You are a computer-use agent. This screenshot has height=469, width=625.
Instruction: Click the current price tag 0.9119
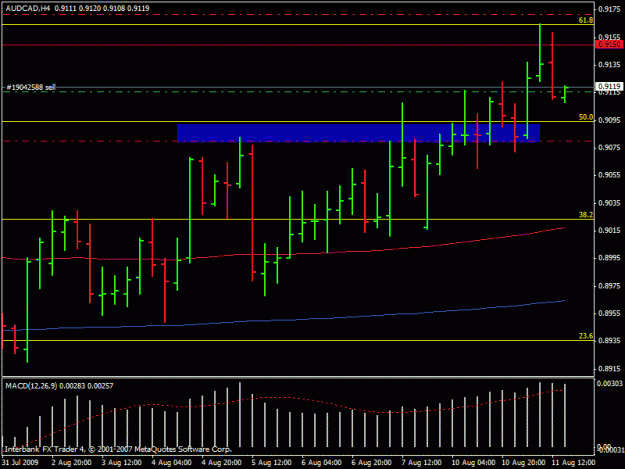[x=609, y=86]
